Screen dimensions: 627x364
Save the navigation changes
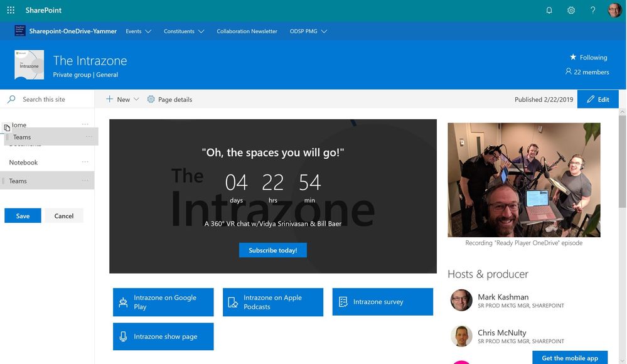pos(23,216)
